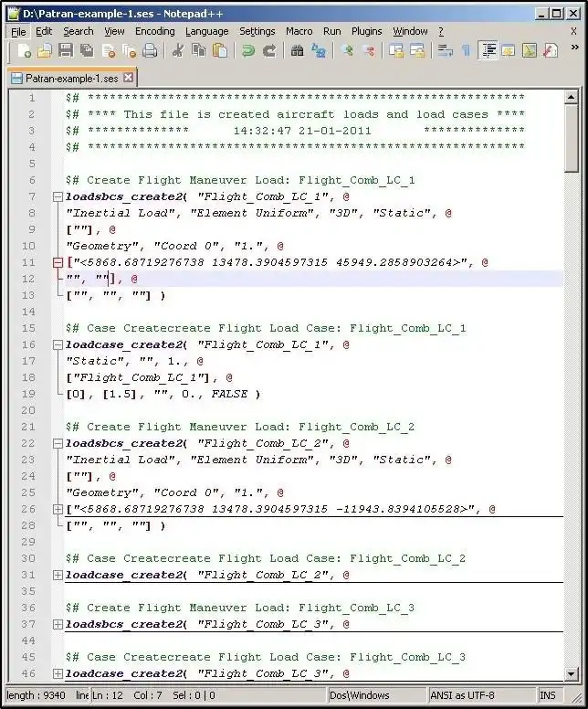Click the vertical scrollbar thumb

point(571,138)
